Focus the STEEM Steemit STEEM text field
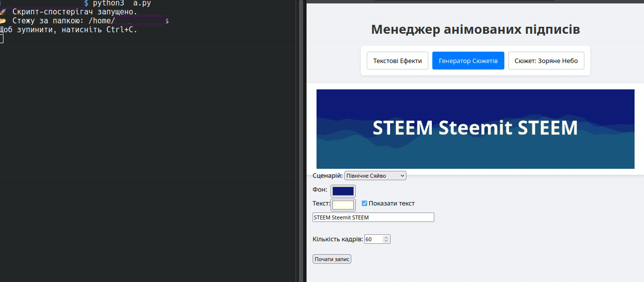The width and height of the screenshot is (644, 282). (x=373, y=217)
